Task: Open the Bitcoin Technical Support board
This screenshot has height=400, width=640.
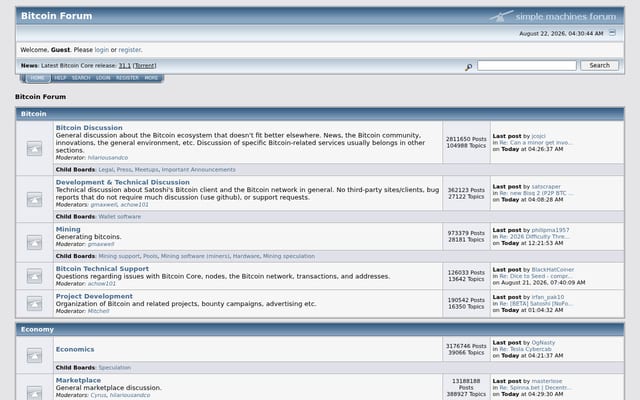Action: [x=102, y=269]
